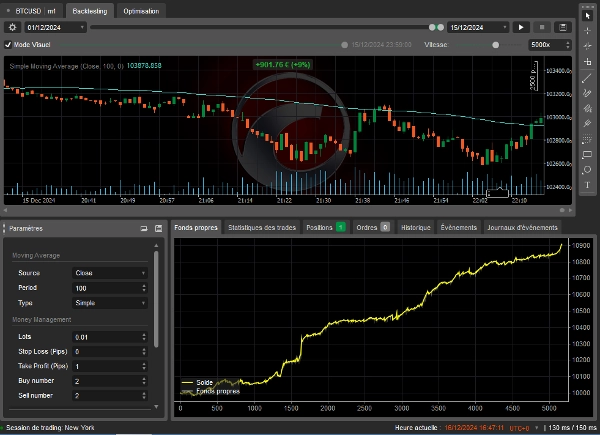
Task: Open the UTC+0 timezone dropdown
Action: click(523, 428)
